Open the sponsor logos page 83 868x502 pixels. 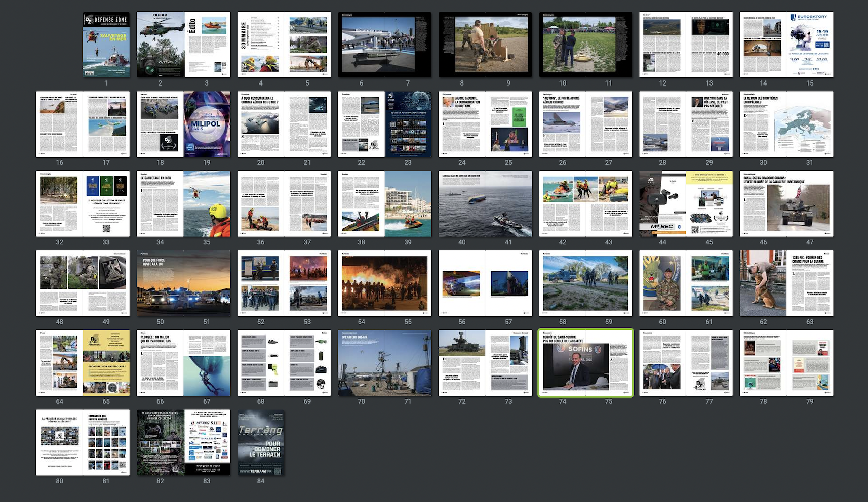click(207, 442)
